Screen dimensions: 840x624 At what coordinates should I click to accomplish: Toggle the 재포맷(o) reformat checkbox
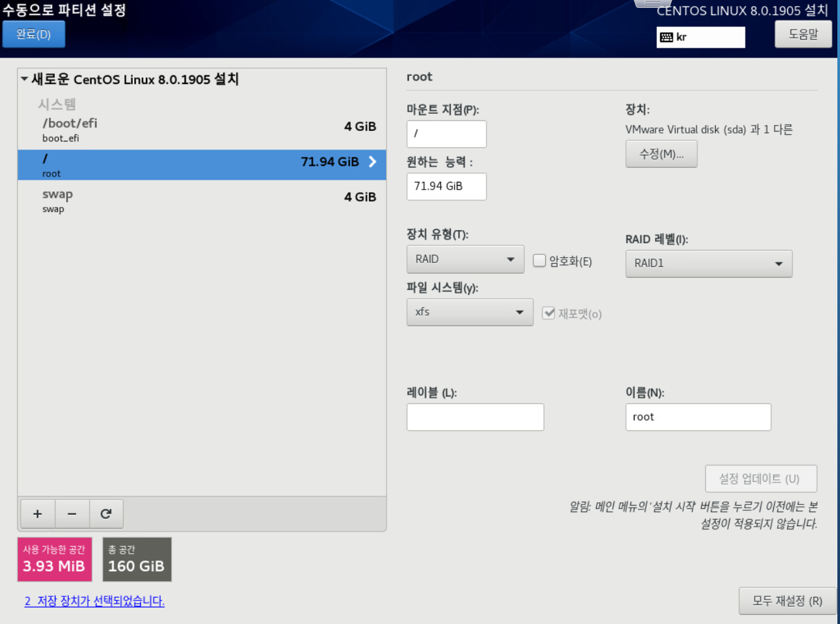(x=548, y=313)
